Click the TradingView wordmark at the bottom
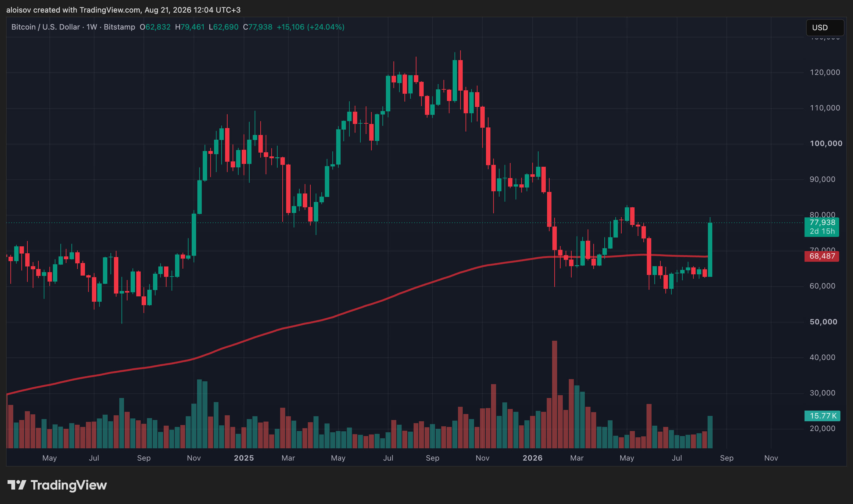 tap(69, 485)
